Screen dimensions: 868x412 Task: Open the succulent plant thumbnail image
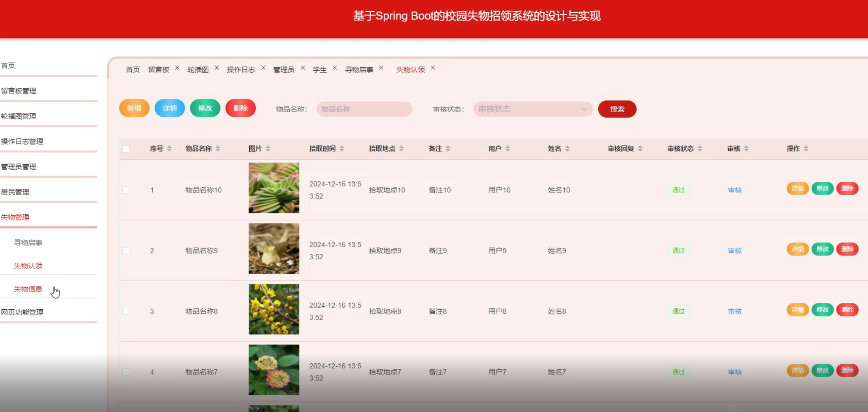pyautogui.click(x=274, y=188)
